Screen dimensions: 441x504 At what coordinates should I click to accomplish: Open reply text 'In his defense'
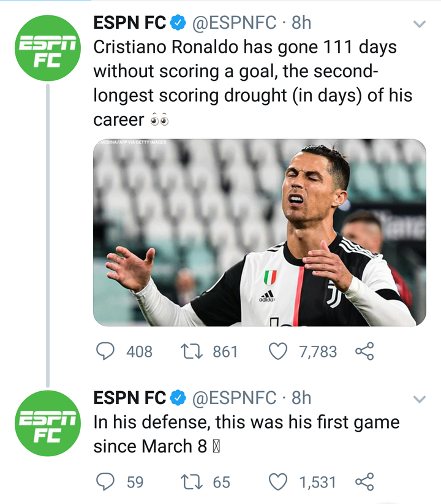coord(245,434)
